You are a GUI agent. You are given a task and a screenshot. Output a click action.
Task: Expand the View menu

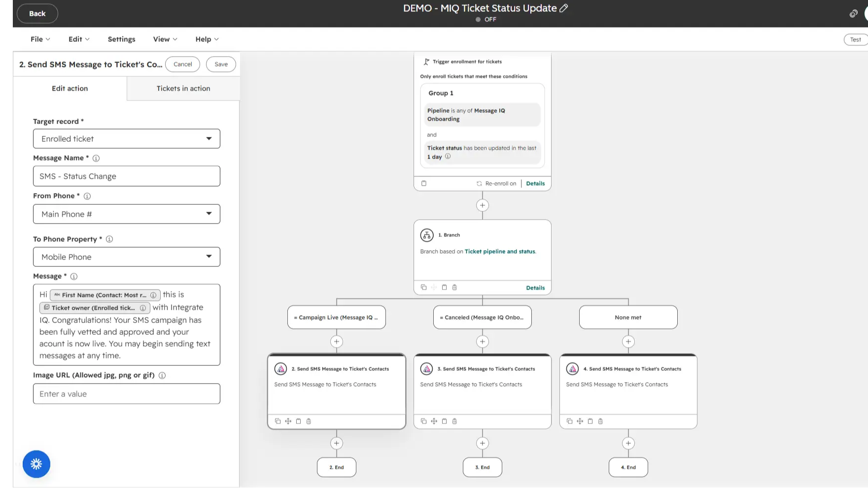click(x=165, y=39)
